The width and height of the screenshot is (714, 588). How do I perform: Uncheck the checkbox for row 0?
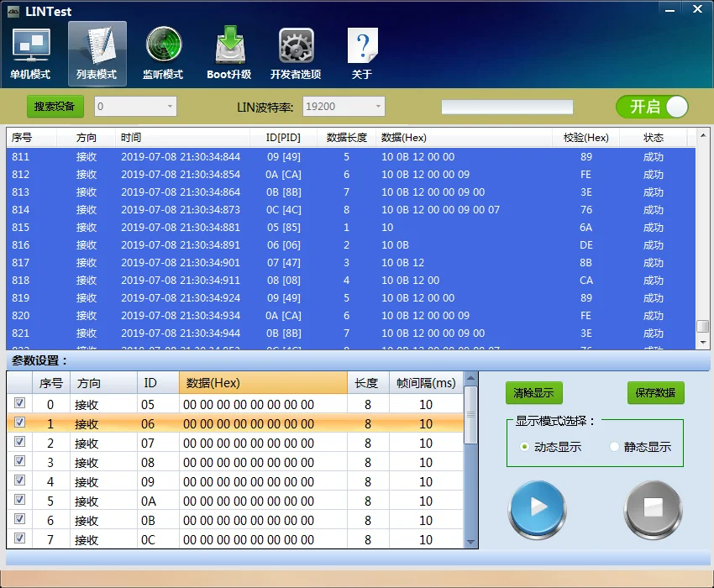20,404
